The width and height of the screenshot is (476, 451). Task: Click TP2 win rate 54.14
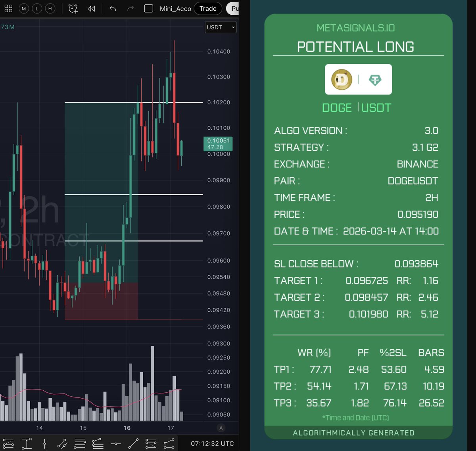point(319,386)
